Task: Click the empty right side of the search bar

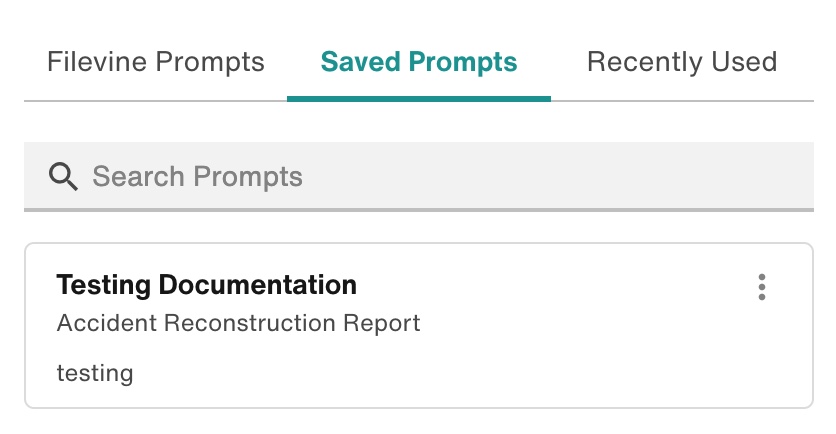Action: tap(650, 177)
